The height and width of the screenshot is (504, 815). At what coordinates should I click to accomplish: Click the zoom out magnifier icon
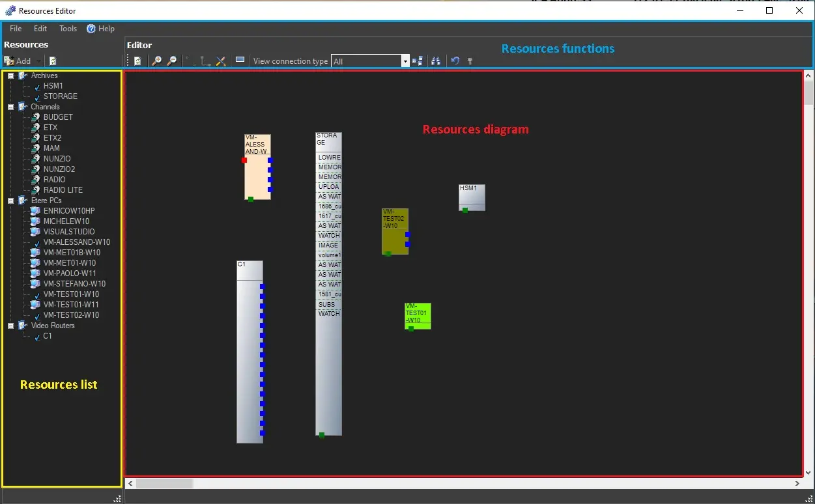tap(172, 61)
